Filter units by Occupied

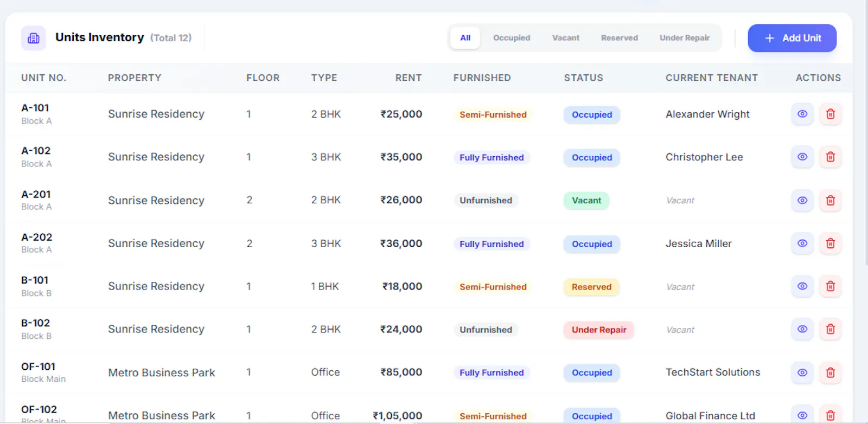pyautogui.click(x=512, y=38)
